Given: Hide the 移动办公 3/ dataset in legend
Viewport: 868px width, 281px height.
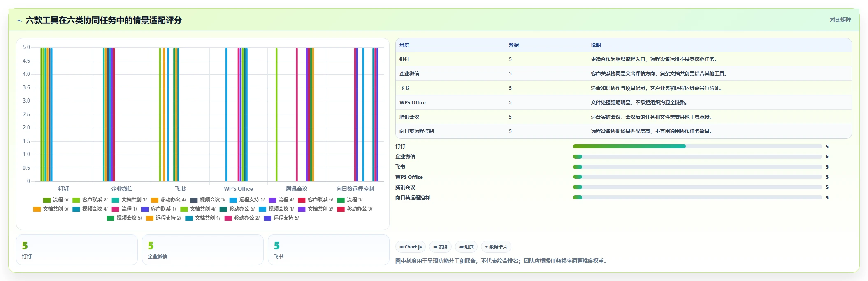Looking at the screenshot, I should click(355, 209).
